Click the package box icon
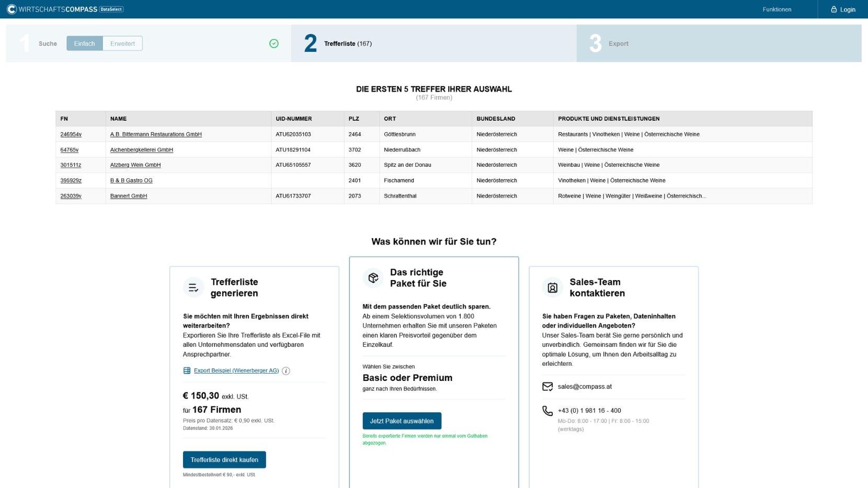Viewport: 868px width, 488px height. click(x=373, y=277)
